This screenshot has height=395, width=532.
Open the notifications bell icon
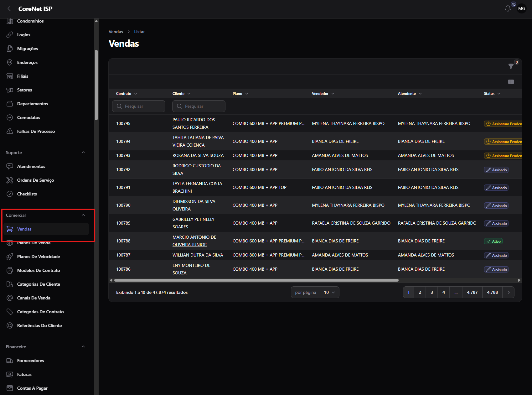point(508,9)
